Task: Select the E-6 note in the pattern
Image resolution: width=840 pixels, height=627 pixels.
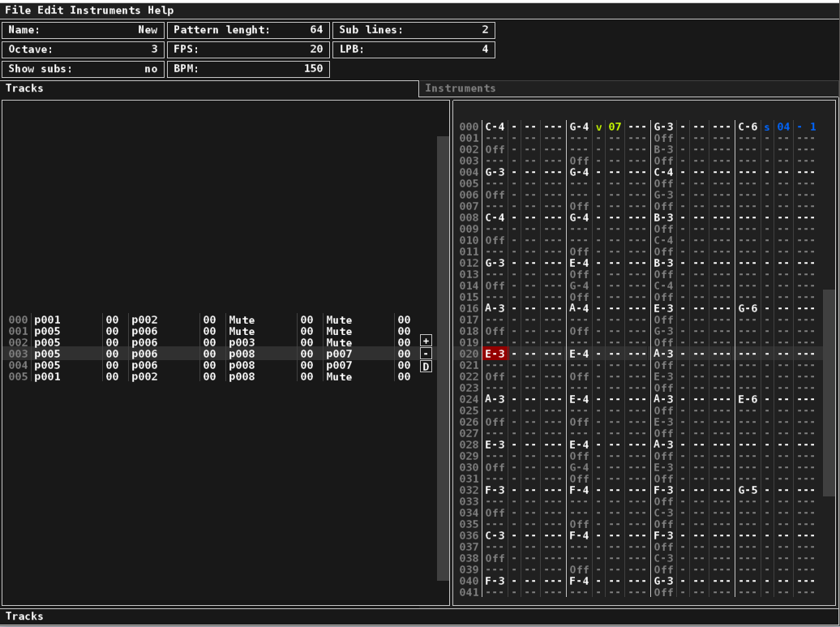Action: tap(748, 399)
